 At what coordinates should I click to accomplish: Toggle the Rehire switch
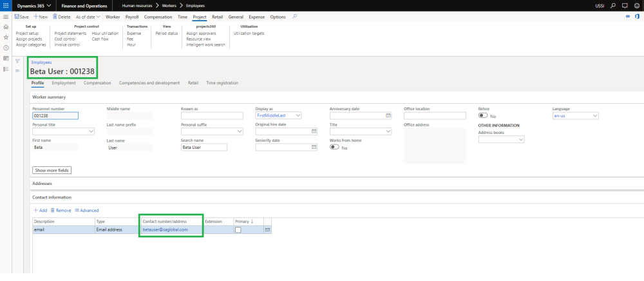[x=482, y=116]
